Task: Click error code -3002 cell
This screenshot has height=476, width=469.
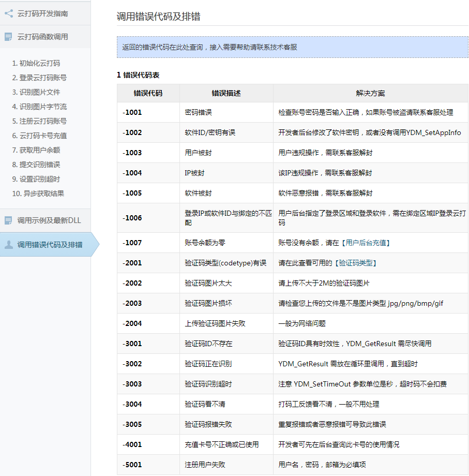Action: point(148,364)
